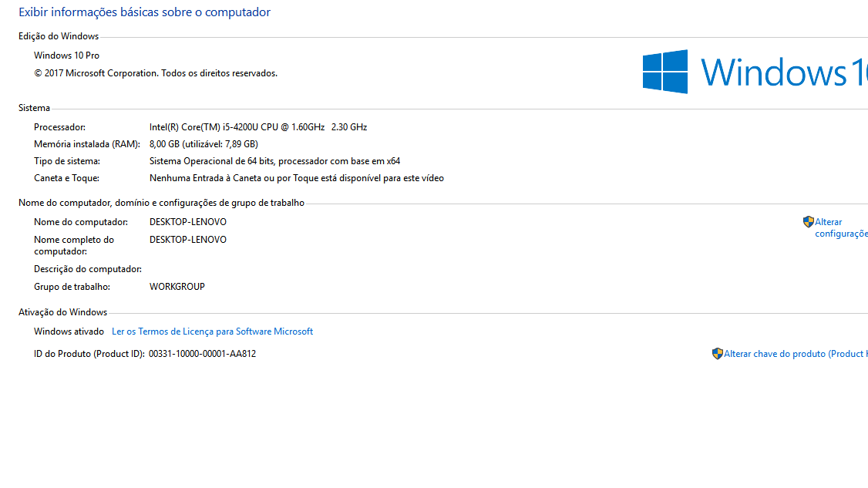Click the shield icon beside Alterar chave do produto
Screen dimensions: 868x488
[717, 354]
